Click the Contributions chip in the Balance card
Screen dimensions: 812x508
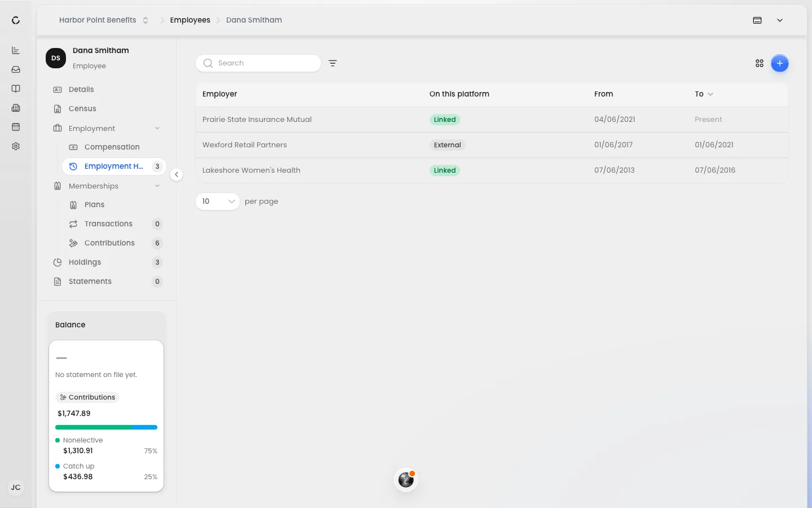click(x=87, y=397)
